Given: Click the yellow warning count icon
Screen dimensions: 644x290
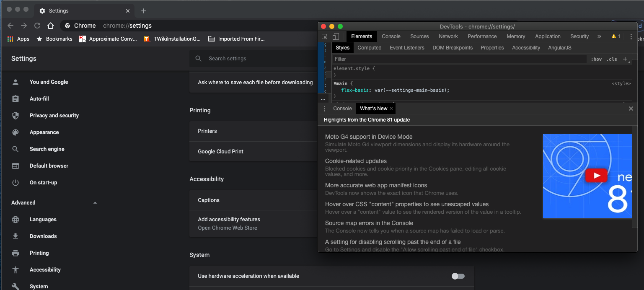Looking at the screenshot, I should pos(616,36).
